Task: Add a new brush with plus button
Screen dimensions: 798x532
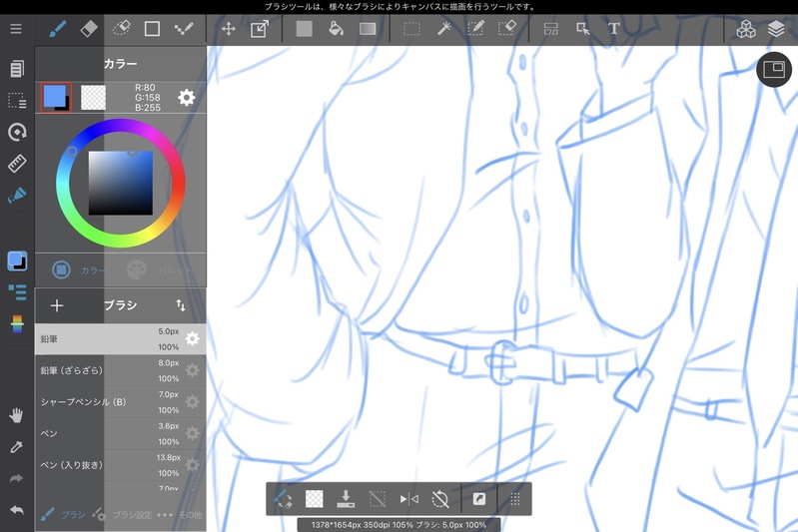Action: pyautogui.click(x=57, y=305)
